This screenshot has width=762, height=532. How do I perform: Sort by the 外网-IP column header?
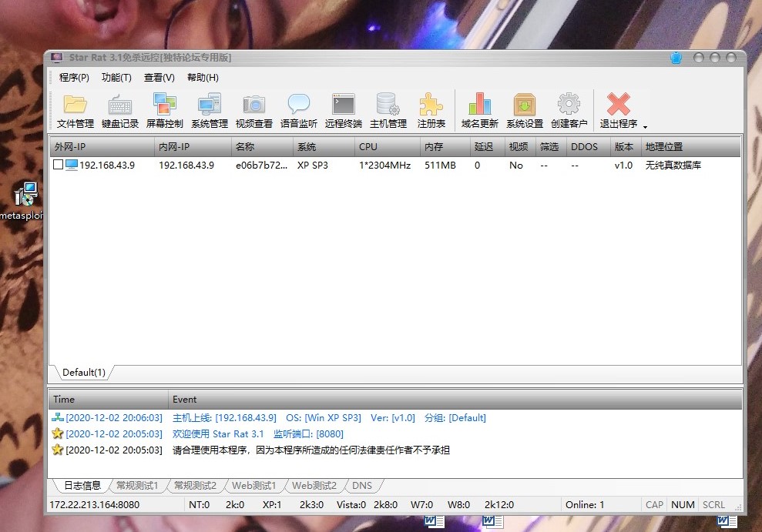coord(102,146)
